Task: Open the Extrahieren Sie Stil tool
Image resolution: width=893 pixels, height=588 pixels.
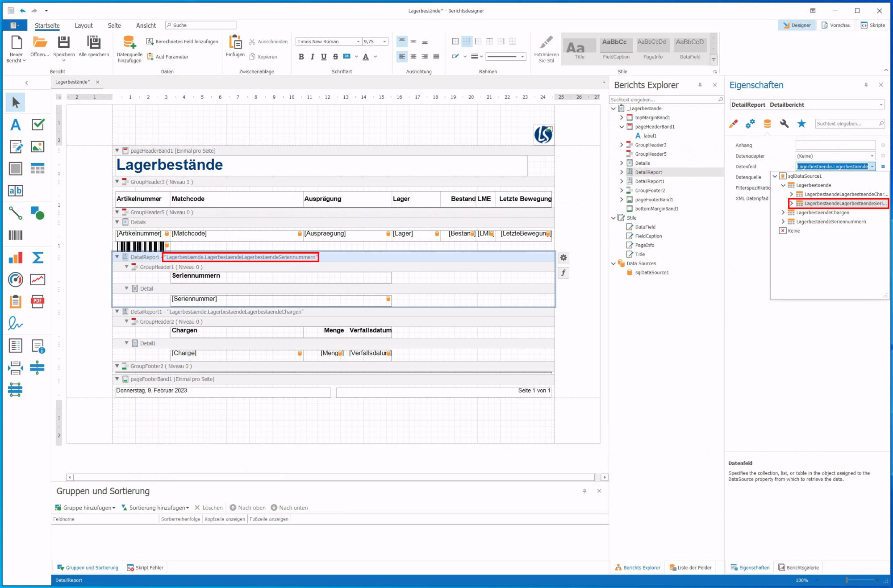Action: (x=546, y=42)
